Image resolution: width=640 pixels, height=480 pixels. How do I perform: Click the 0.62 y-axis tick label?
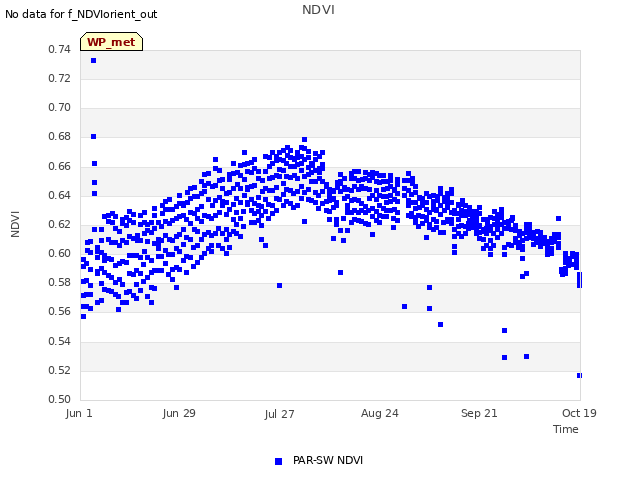tap(60, 224)
